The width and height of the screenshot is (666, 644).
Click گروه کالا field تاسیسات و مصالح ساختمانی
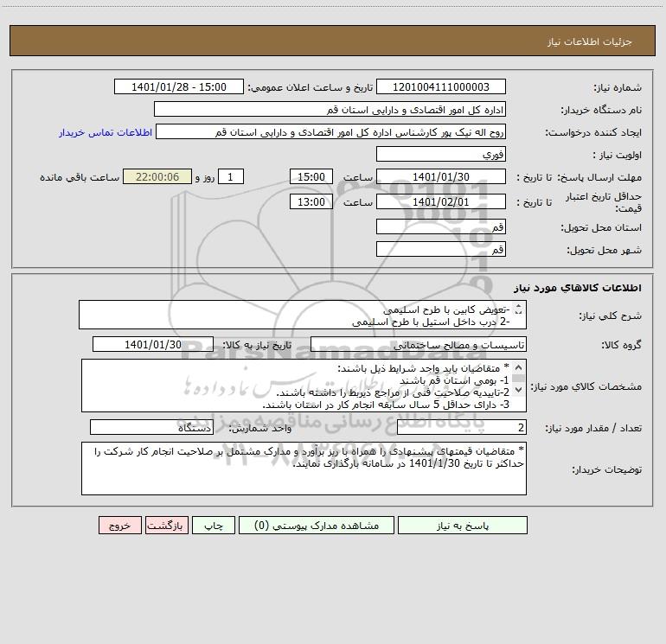point(419,344)
